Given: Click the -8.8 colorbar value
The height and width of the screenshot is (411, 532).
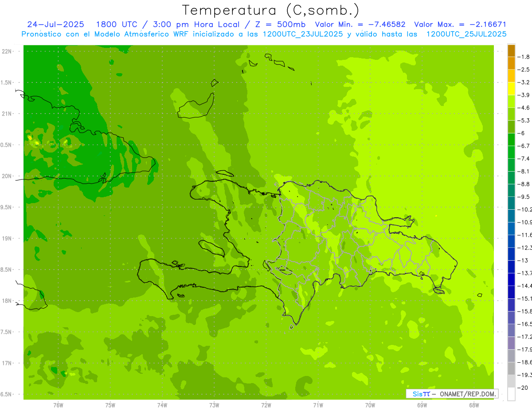Looking at the screenshot, I should click(524, 184).
